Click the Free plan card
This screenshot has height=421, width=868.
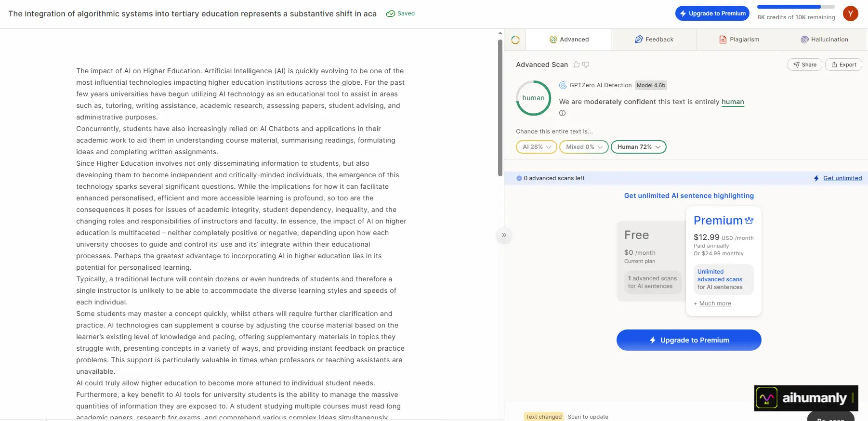[651, 261]
